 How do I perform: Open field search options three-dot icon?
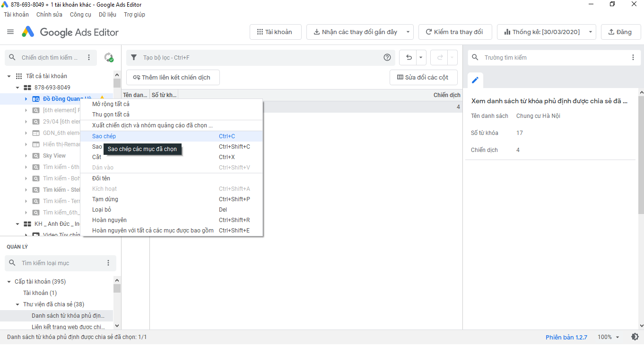[633, 58]
